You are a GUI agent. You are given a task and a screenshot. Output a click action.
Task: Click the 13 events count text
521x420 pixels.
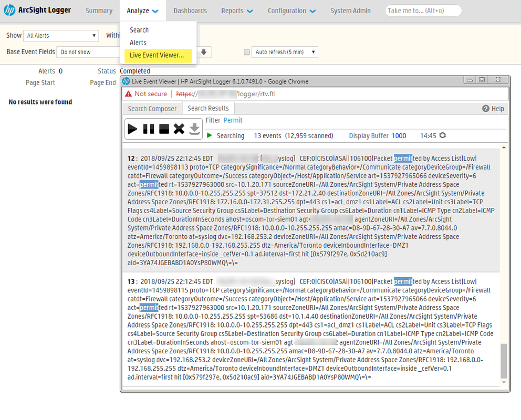tap(267, 136)
